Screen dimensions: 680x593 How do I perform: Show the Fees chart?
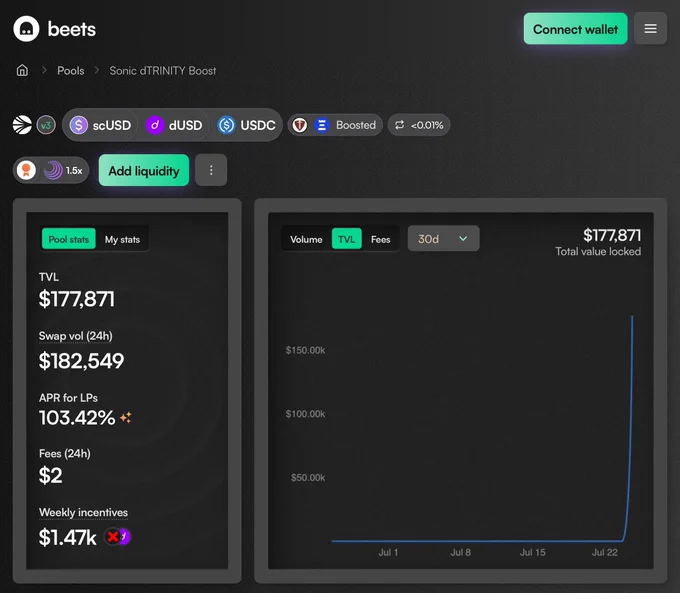380,239
